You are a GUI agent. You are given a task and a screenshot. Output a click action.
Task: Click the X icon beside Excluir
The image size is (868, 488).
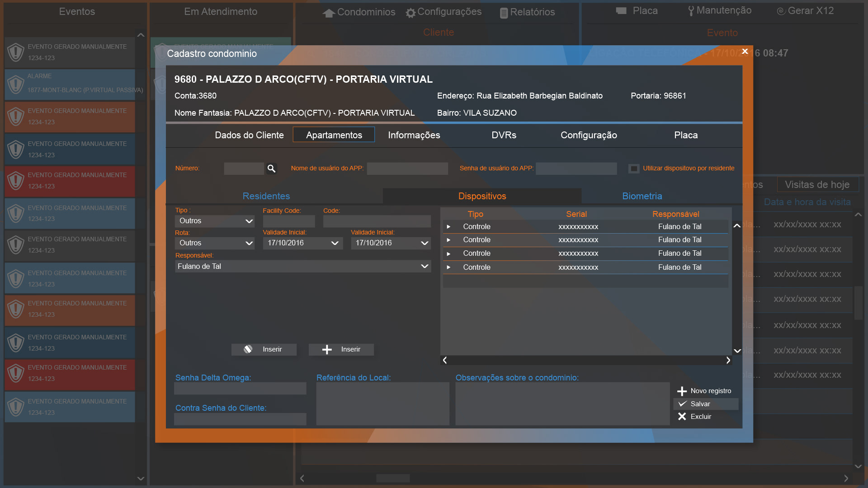click(x=682, y=416)
